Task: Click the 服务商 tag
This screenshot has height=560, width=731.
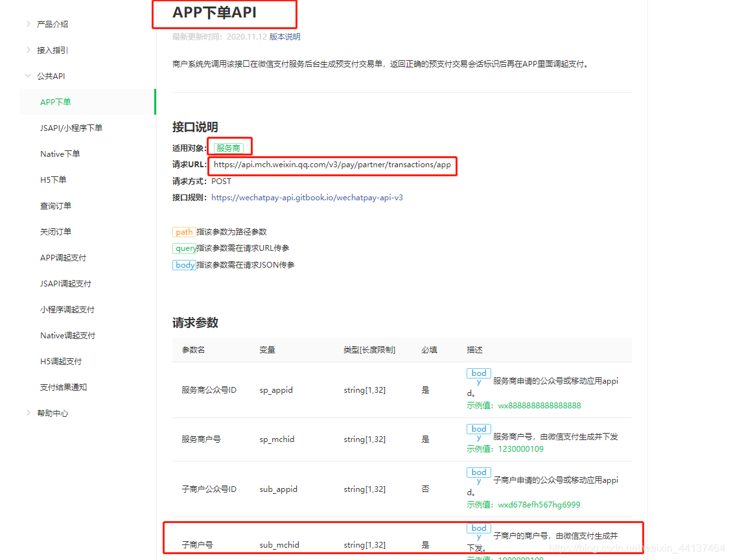Action: pyautogui.click(x=228, y=148)
